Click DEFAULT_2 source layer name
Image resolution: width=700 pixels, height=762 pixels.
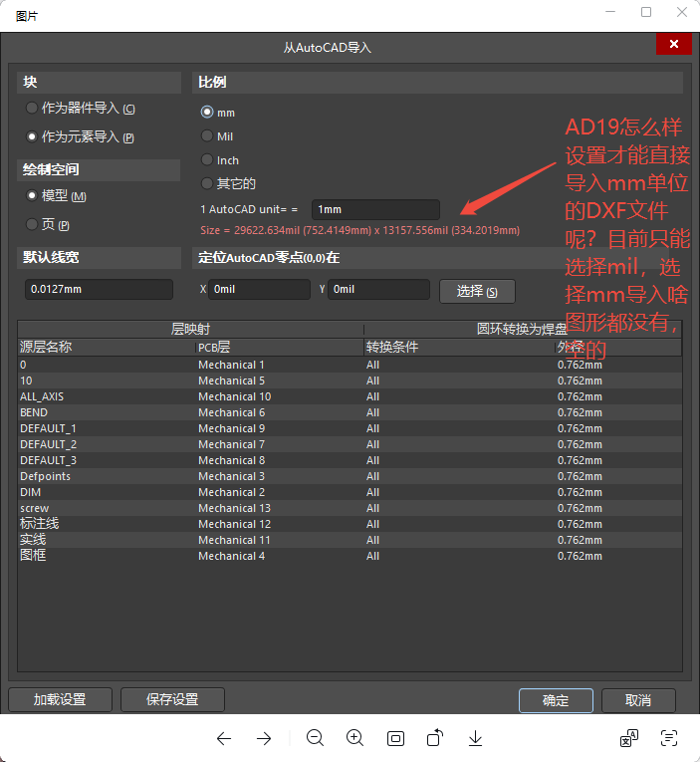48,444
